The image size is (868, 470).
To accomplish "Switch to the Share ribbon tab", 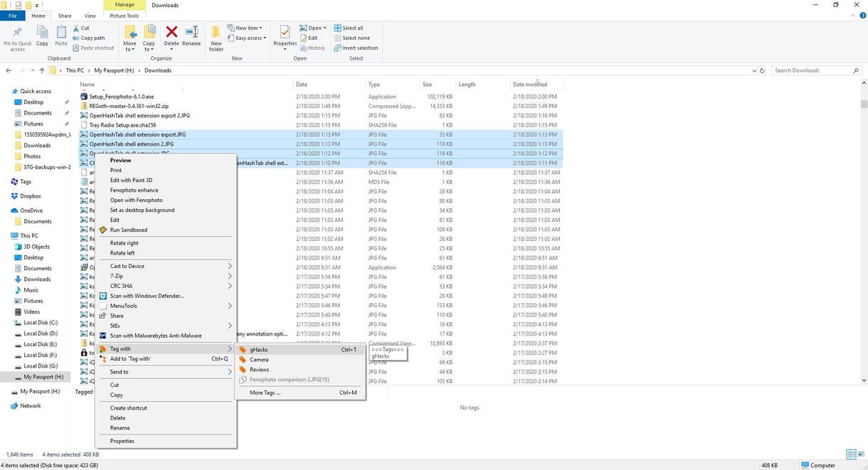I will pos(65,16).
